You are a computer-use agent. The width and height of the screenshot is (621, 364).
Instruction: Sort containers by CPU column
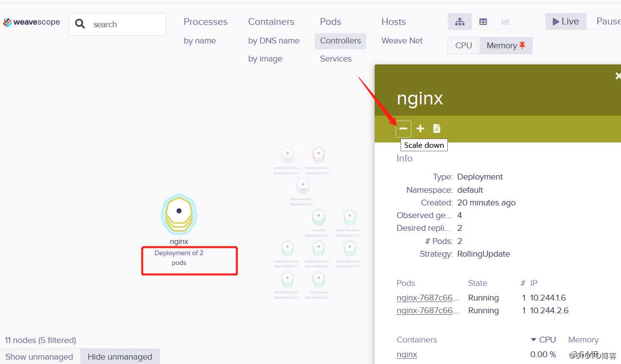coord(543,340)
